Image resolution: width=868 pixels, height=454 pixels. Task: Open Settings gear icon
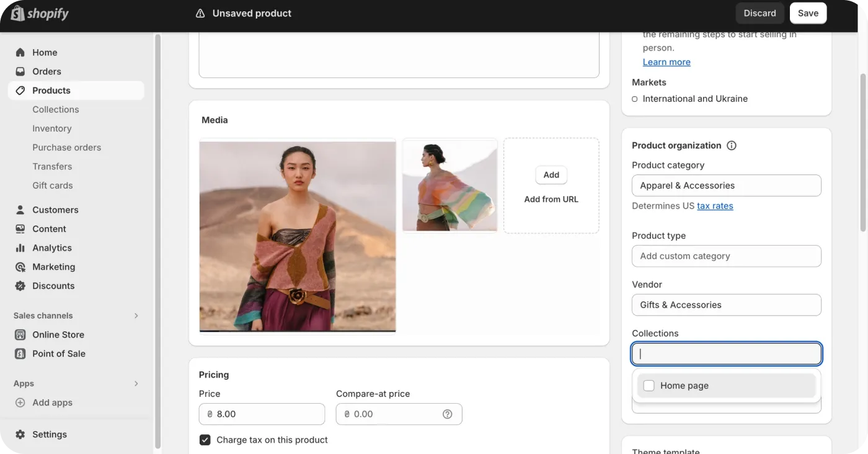point(20,434)
